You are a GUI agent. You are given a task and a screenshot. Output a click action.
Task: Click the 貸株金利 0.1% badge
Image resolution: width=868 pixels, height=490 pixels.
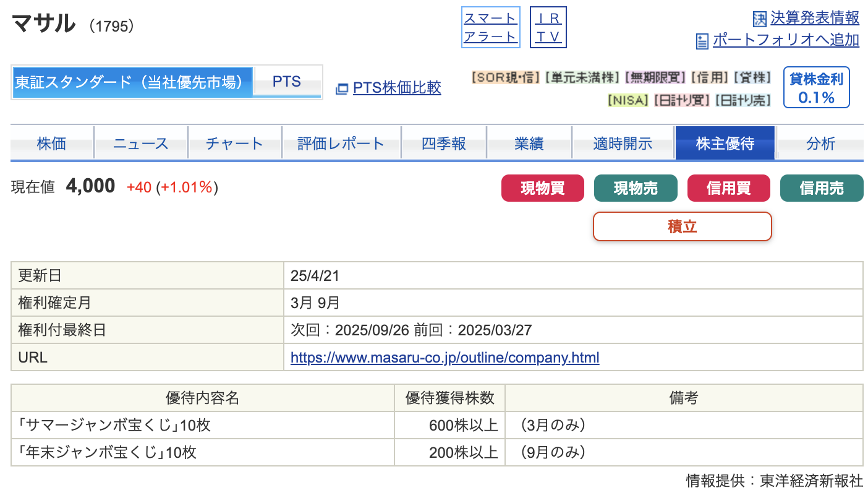817,87
